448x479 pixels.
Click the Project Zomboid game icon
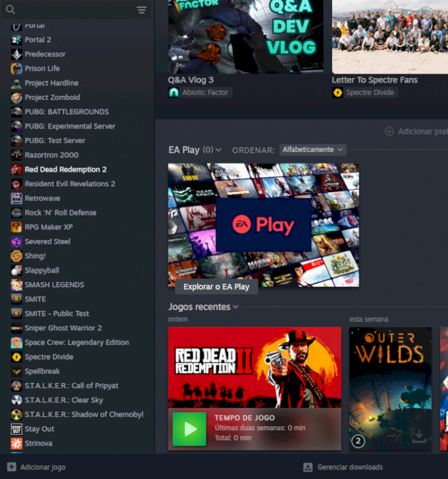point(17,98)
